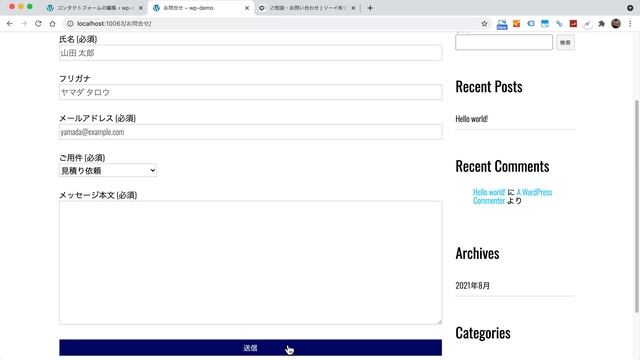Switch to the ご相談・お問い合わせ tab

tap(307, 8)
